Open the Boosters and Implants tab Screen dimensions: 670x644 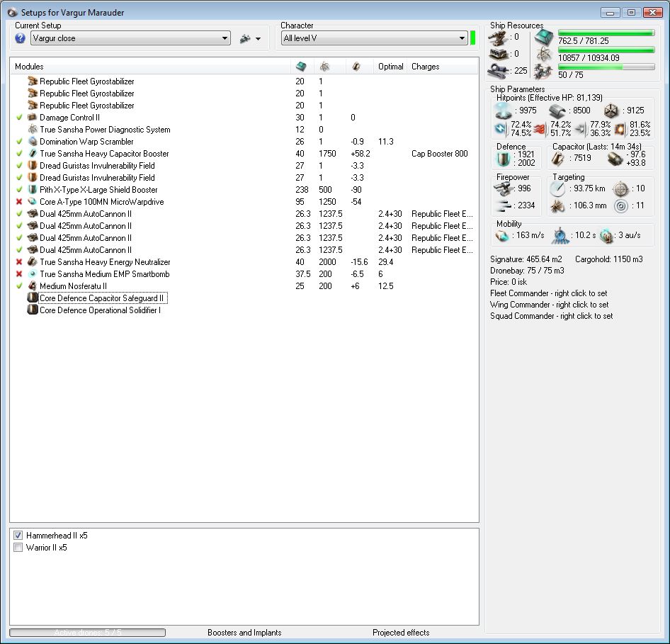point(244,633)
